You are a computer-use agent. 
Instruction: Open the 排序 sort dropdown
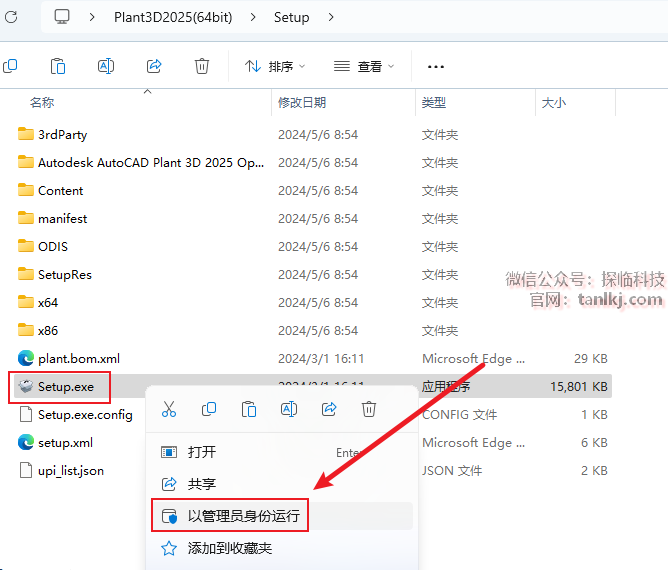tap(275, 66)
